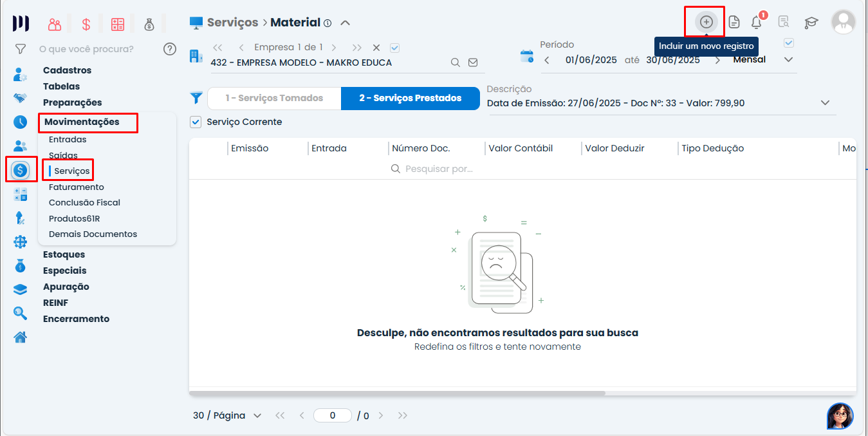The width and height of the screenshot is (868, 436).
Task: Toggle the checkbox next to Empresa navigation
Action: point(395,48)
